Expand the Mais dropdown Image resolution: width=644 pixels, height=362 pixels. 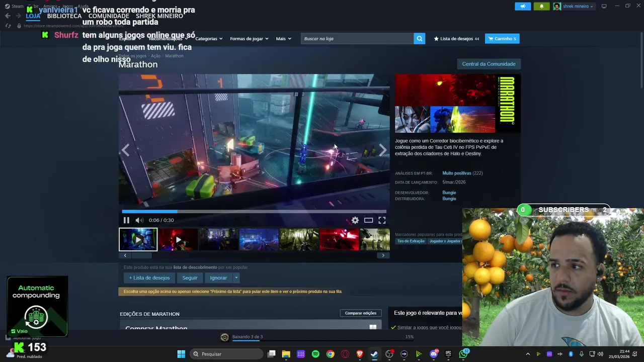click(283, 39)
